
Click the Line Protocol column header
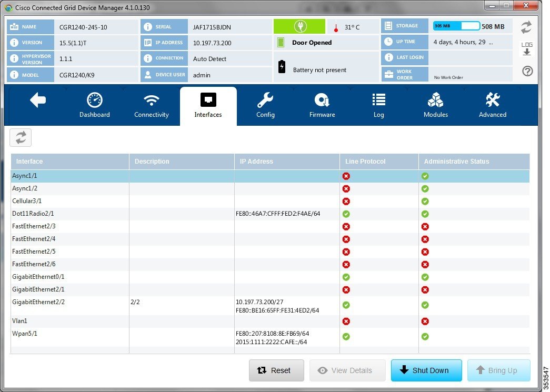[x=379, y=162]
